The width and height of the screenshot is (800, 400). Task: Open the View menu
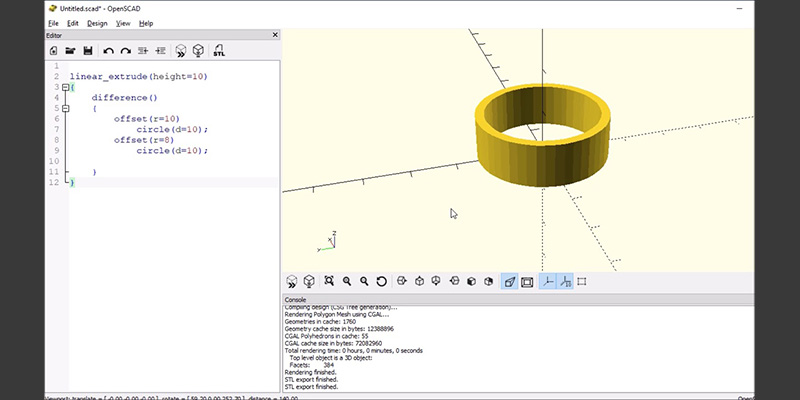pyautogui.click(x=123, y=23)
